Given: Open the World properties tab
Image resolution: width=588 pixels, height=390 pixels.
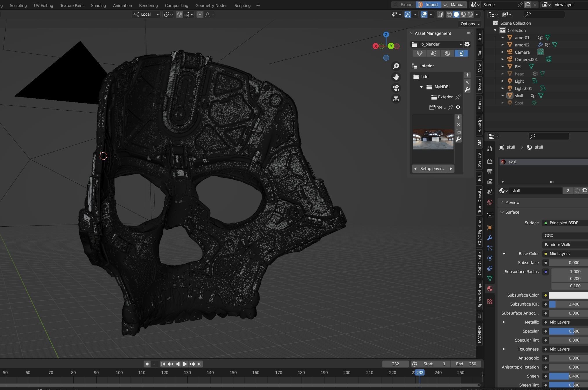Looking at the screenshot, I should [490, 202].
